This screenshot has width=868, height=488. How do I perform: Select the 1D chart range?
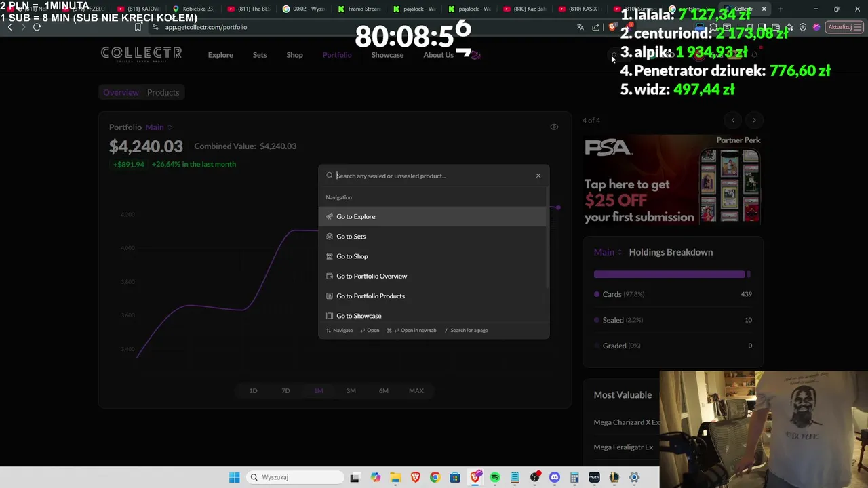(253, 390)
